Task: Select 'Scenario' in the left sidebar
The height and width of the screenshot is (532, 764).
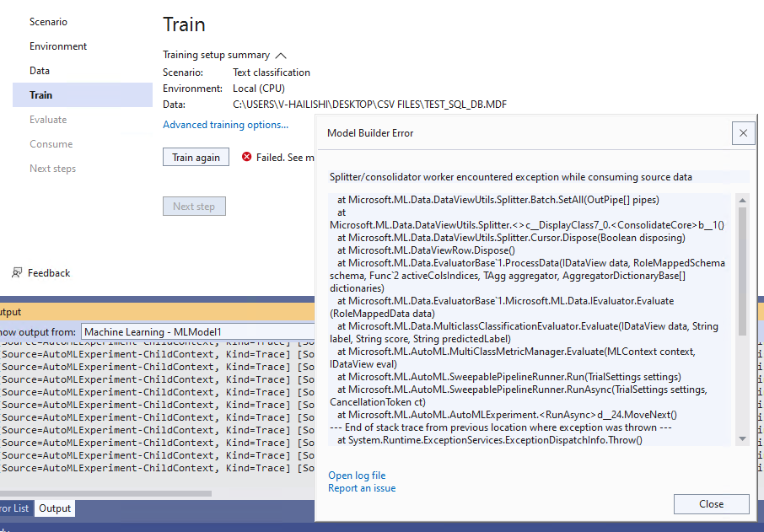Action: click(48, 21)
